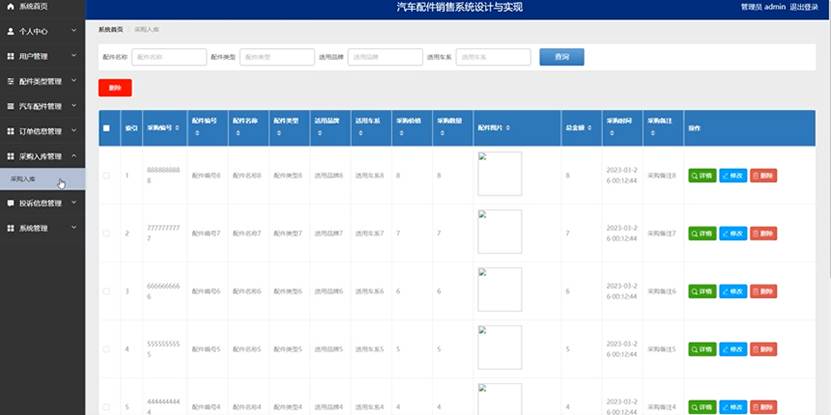The image size is (831, 415).
Task: Sort the table by 配件编号 column
Action: (198, 134)
